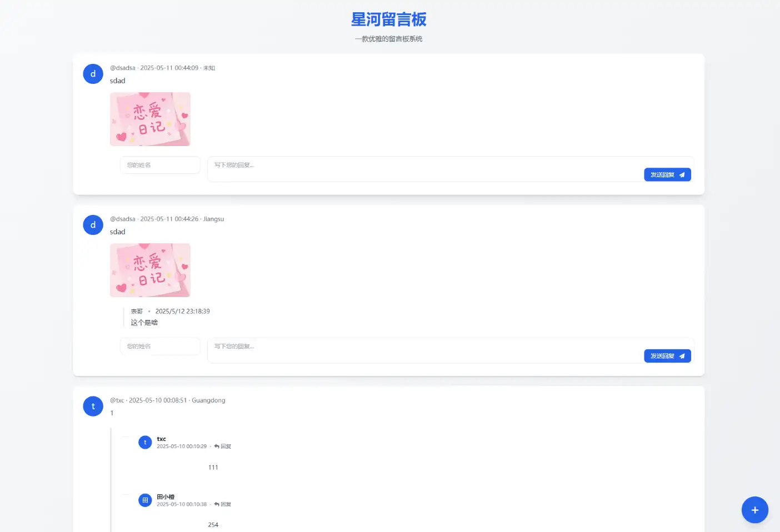This screenshot has width=780, height=532.
Task: Click the @txc username in the third post
Action: [117, 400]
